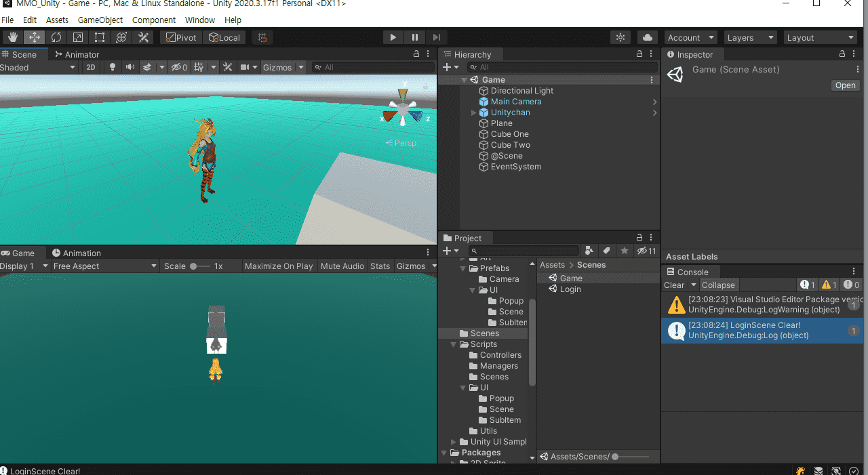Select the Rotate tool

point(56,37)
